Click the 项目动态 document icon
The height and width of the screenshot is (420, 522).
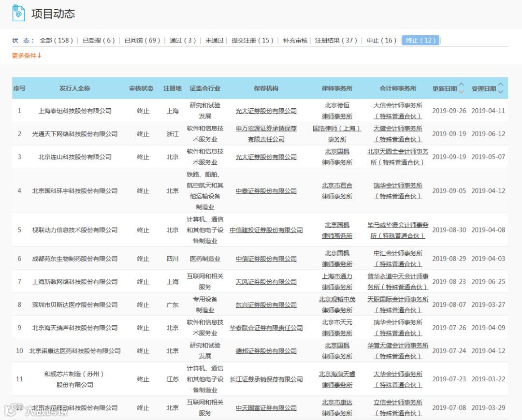pos(19,13)
